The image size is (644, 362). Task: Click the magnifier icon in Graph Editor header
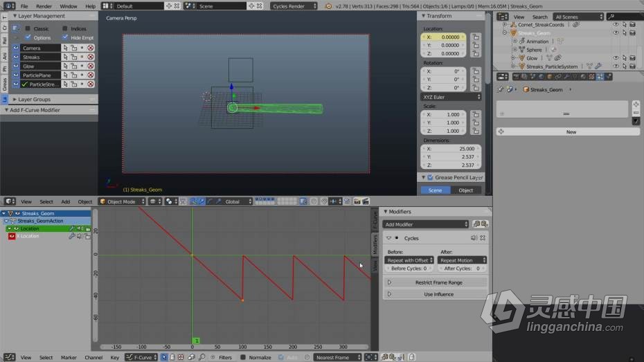(202, 357)
